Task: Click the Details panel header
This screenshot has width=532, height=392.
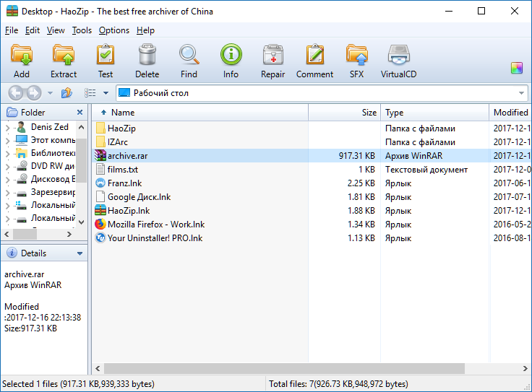Action: click(x=44, y=253)
